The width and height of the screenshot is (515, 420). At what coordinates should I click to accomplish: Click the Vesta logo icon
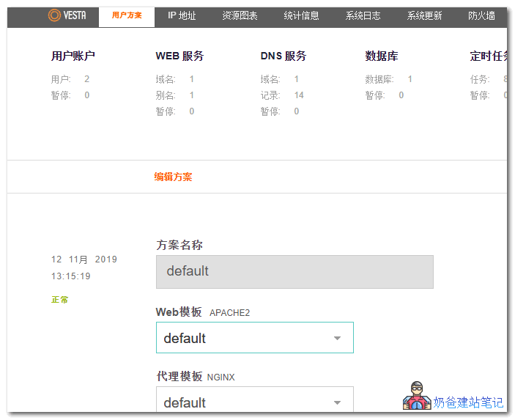[x=55, y=15]
